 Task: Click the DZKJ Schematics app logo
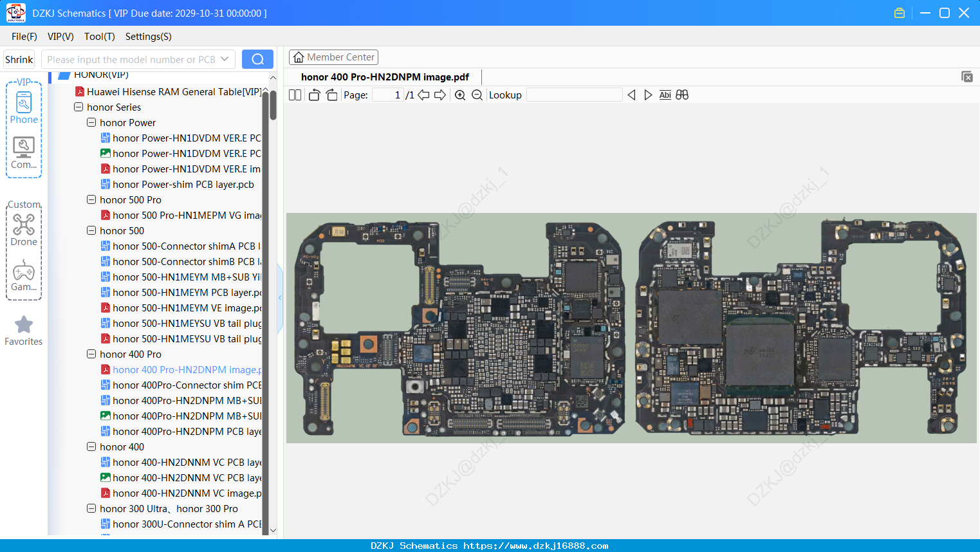(15, 13)
